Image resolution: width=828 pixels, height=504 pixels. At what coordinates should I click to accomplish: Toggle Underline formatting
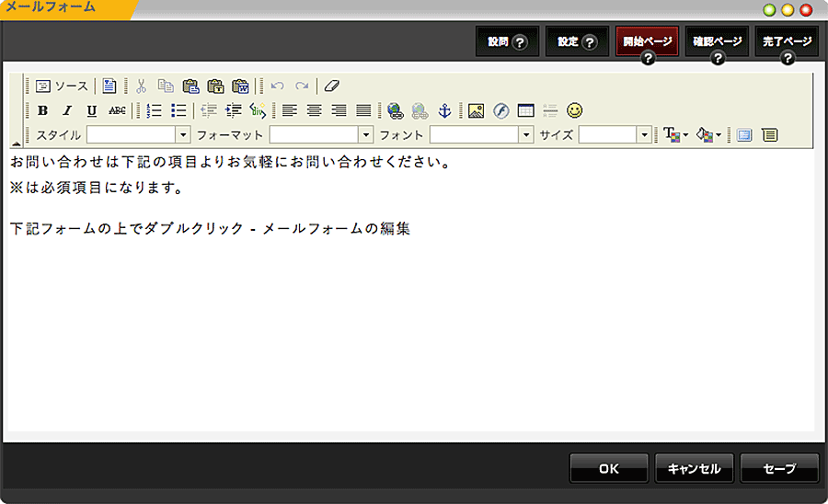coord(92,110)
